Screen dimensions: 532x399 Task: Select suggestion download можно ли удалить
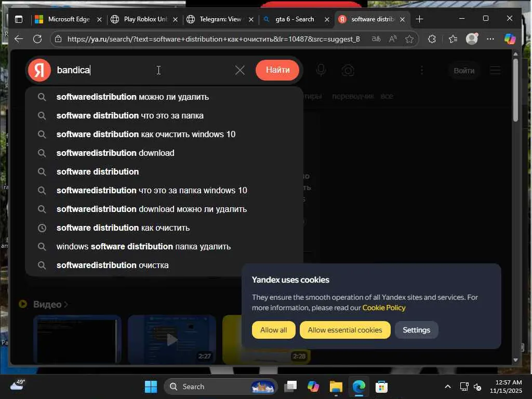coord(164,209)
